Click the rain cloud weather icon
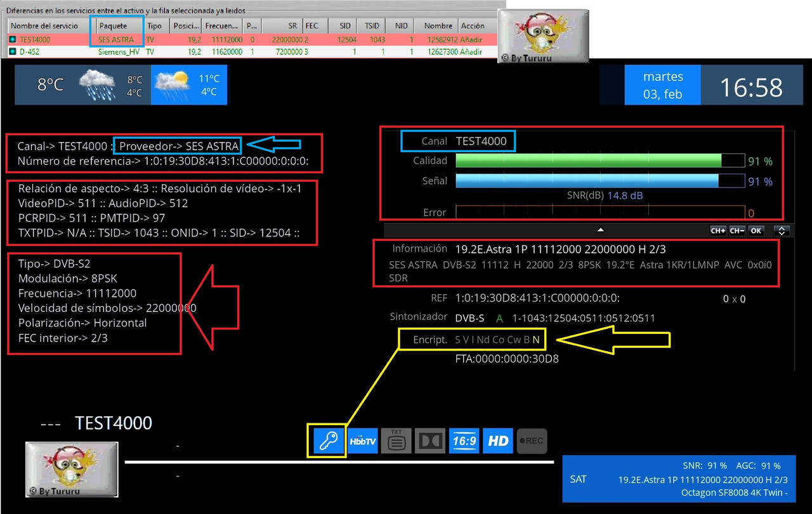The height and width of the screenshot is (514, 812). pyautogui.click(x=98, y=85)
